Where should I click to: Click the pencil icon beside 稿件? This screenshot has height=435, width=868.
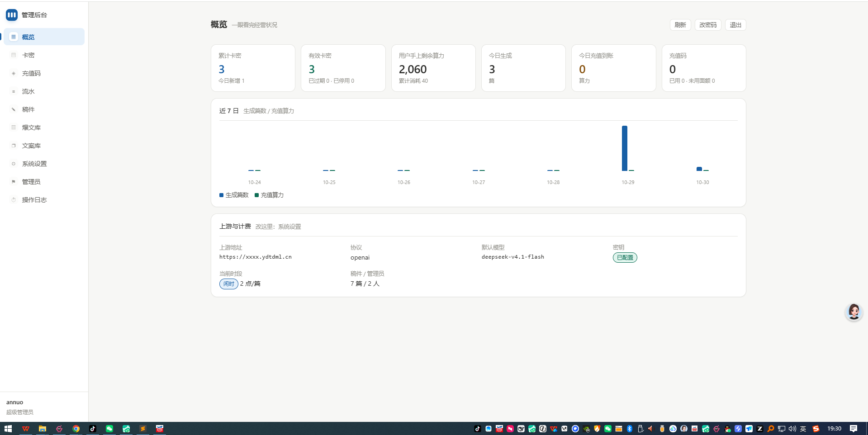tap(14, 109)
